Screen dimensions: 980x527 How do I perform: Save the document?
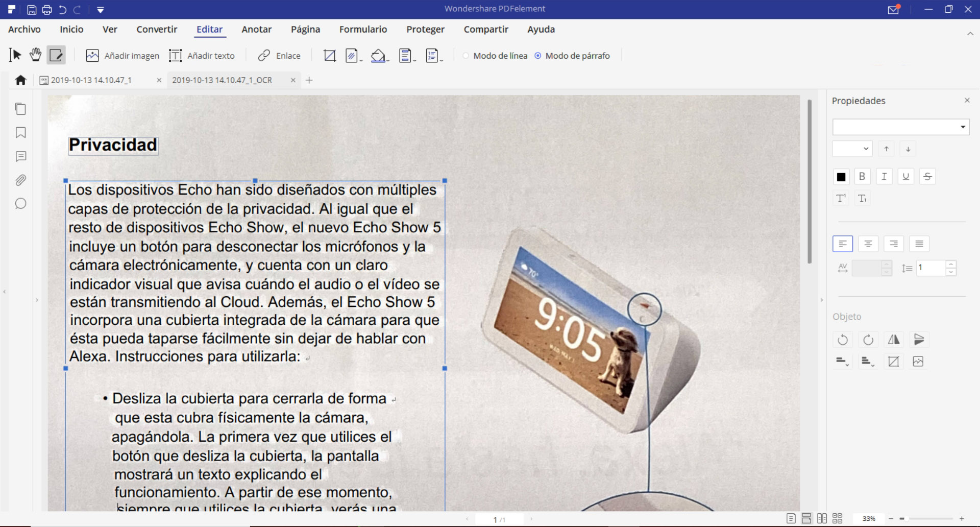[x=32, y=10]
